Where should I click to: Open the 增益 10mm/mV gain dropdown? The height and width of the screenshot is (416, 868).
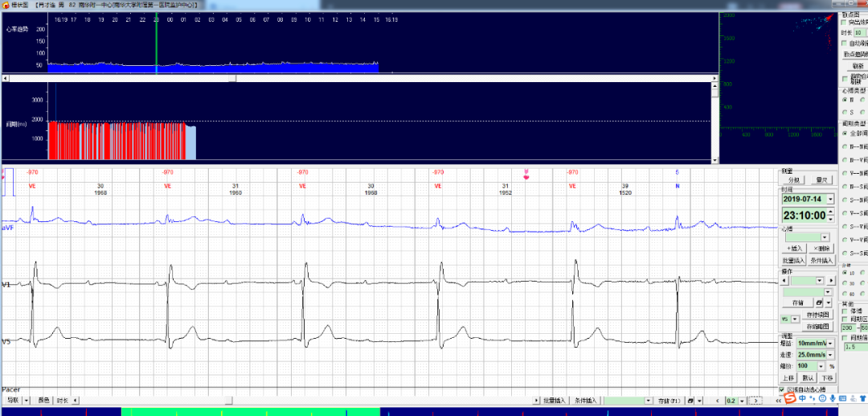coord(830,344)
